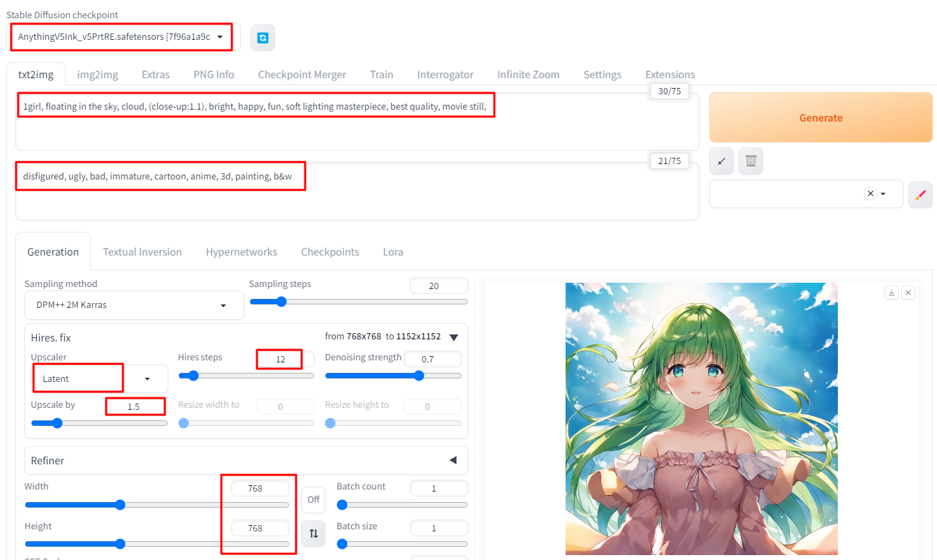Swap width and height with arrows button
Viewport: 937px width, 560px height.
[313, 533]
